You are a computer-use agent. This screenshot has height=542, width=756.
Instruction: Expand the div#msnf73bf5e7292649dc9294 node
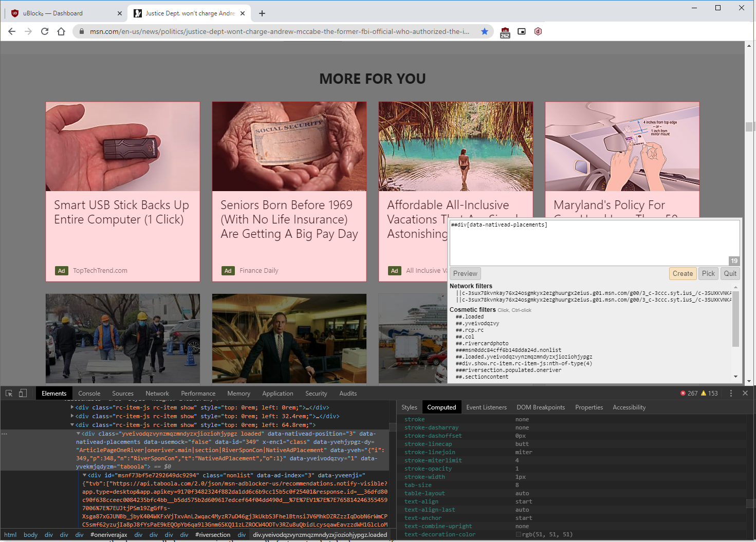pyautogui.click(x=85, y=475)
